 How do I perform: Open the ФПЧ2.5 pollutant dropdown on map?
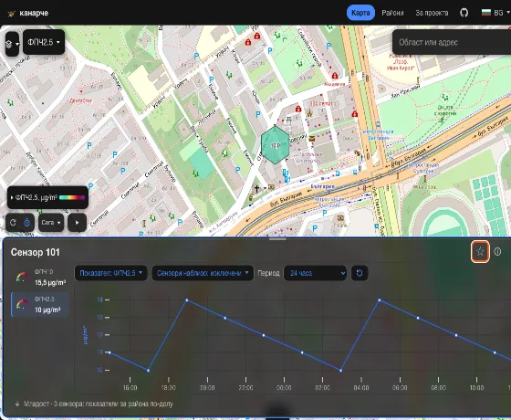pos(44,42)
